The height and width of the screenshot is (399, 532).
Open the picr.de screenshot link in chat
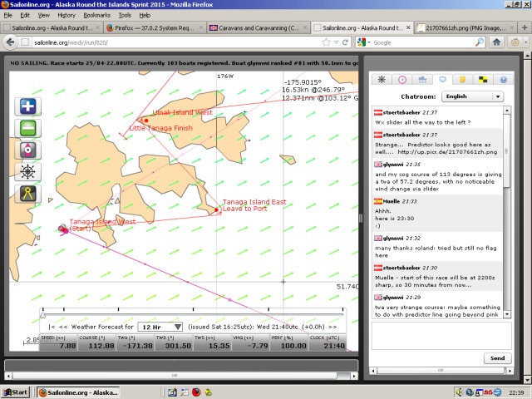[447, 152]
